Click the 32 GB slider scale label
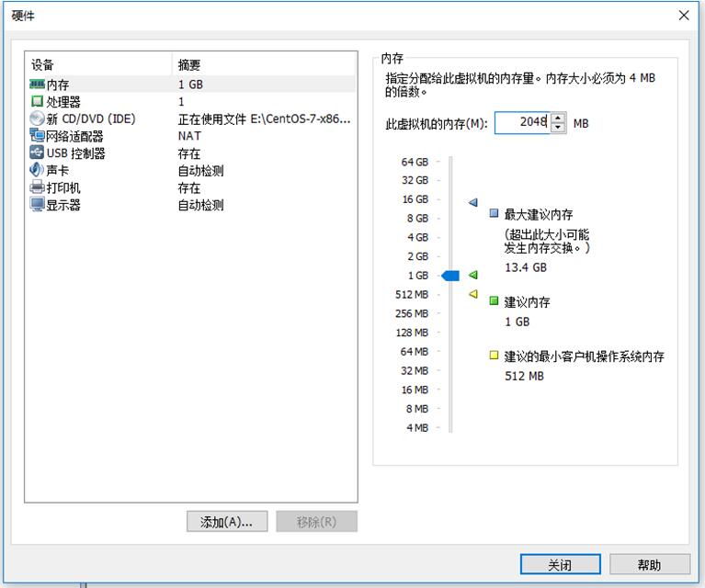This screenshot has height=588, width=705. (x=415, y=180)
